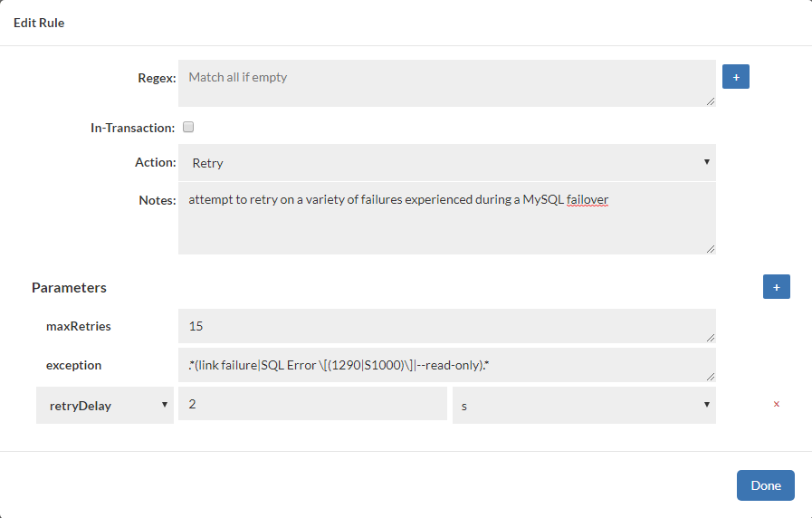Add a new parameter with plus button

(776, 287)
